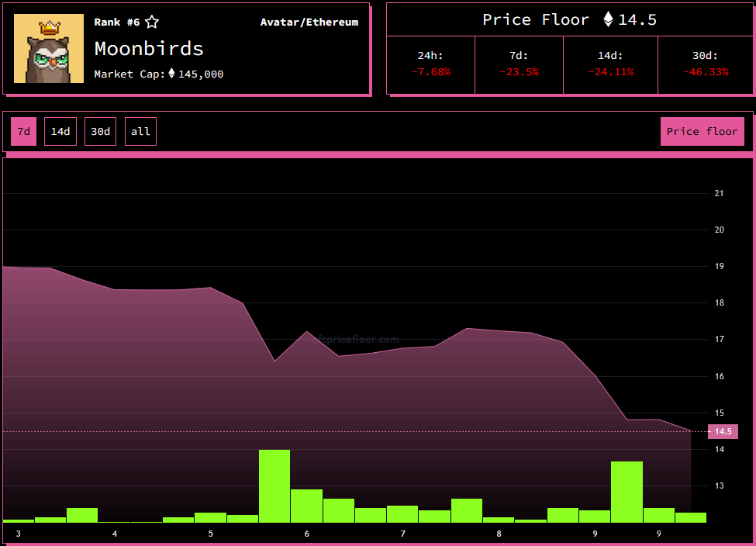756x546 pixels.
Task: Click the tall green volume bar at day 9
Action: coord(627,492)
